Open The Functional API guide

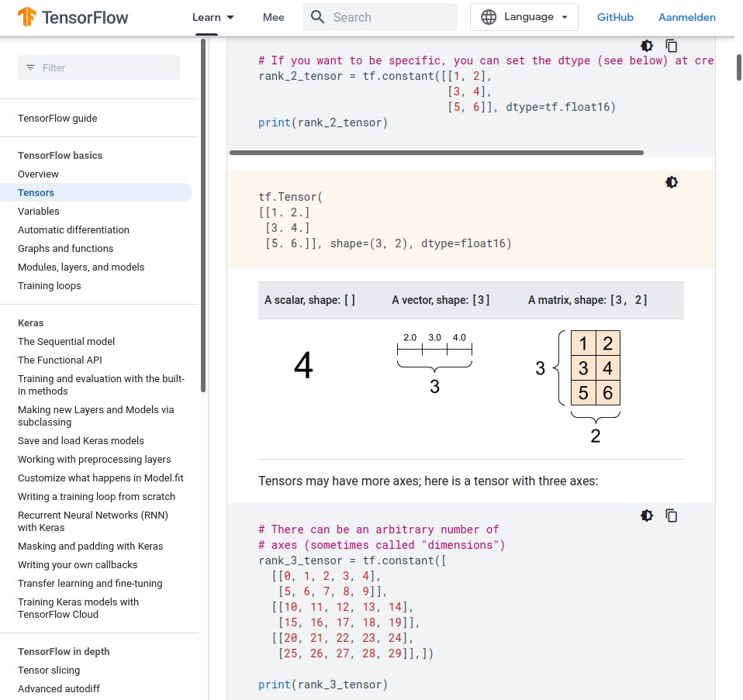[x=60, y=360]
